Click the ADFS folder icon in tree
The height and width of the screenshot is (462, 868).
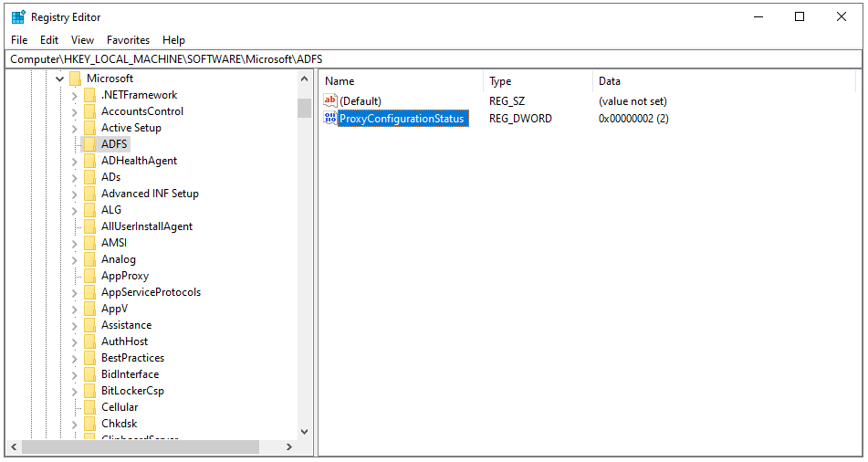pyautogui.click(x=89, y=144)
